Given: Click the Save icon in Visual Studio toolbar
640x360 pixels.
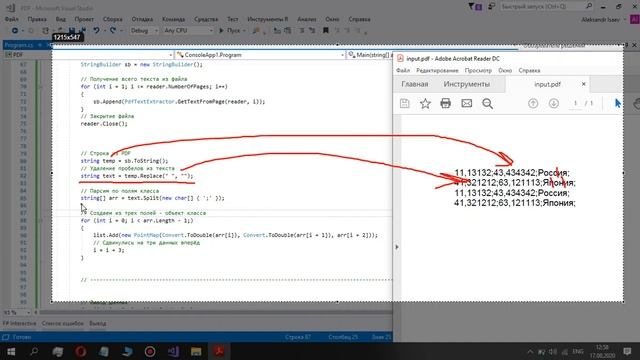Looking at the screenshot, I should (x=72, y=30).
